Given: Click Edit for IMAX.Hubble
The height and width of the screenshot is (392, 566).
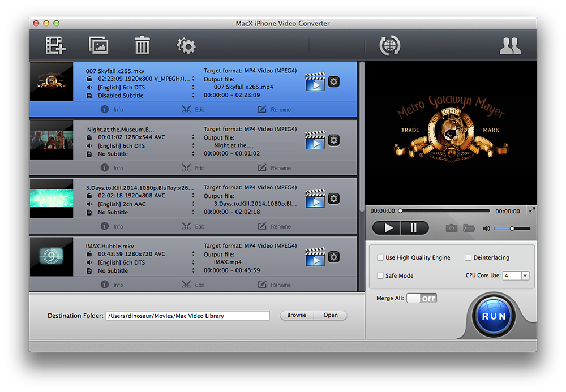Looking at the screenshot, I should (193, 285).
